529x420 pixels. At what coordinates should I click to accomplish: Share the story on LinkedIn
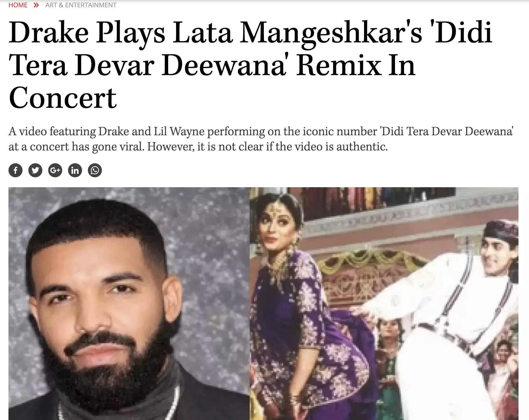pyautogui.click(x=75, y=170)
